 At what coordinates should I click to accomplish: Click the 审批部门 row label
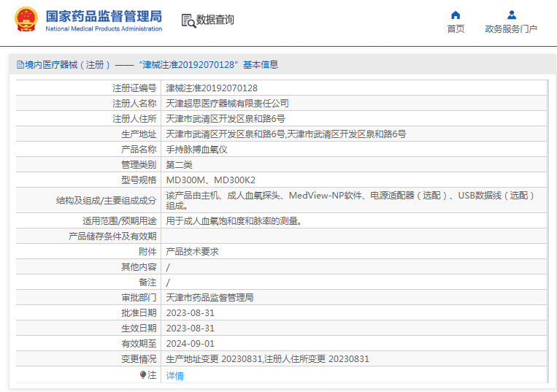click(139, 298)
